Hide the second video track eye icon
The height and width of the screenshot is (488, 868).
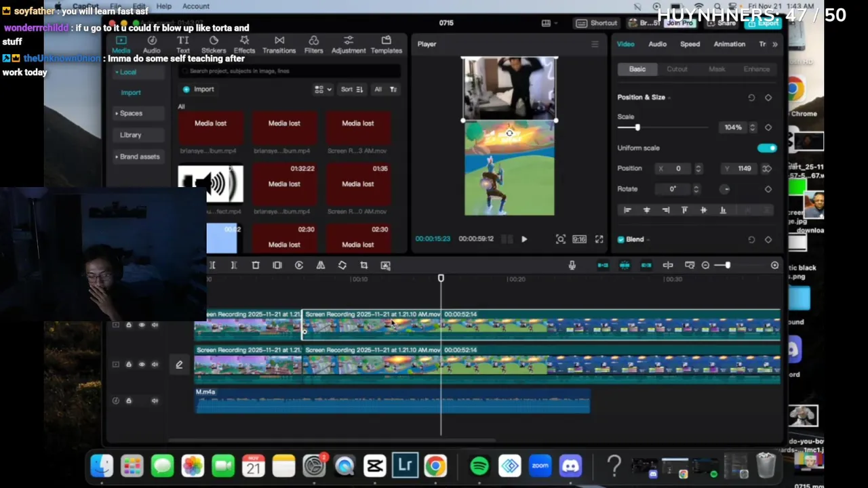(142, 365)
